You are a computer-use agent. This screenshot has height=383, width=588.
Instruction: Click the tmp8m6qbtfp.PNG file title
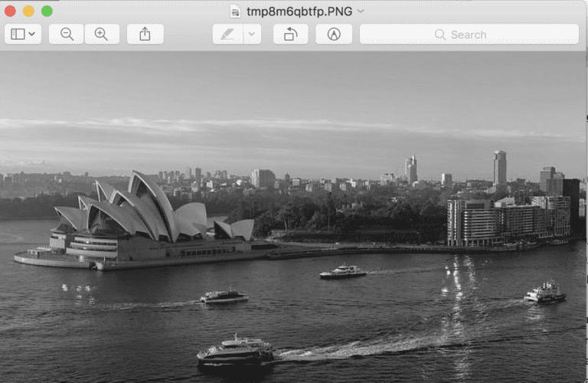(299, 11)
